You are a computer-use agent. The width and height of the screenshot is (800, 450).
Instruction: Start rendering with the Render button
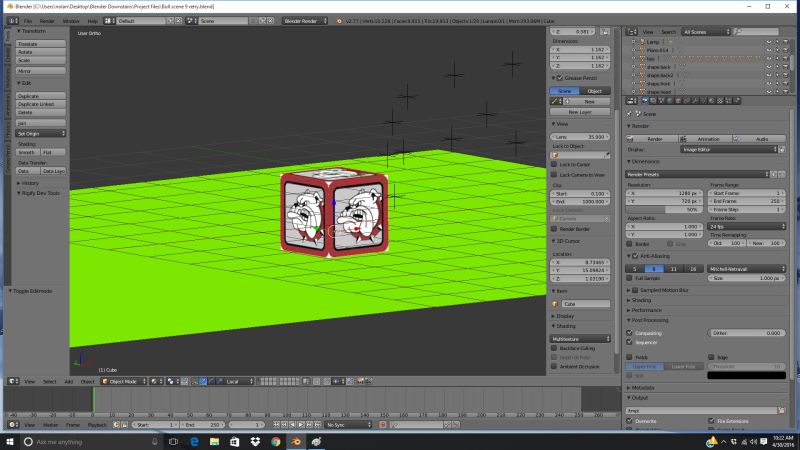[651, 139]
